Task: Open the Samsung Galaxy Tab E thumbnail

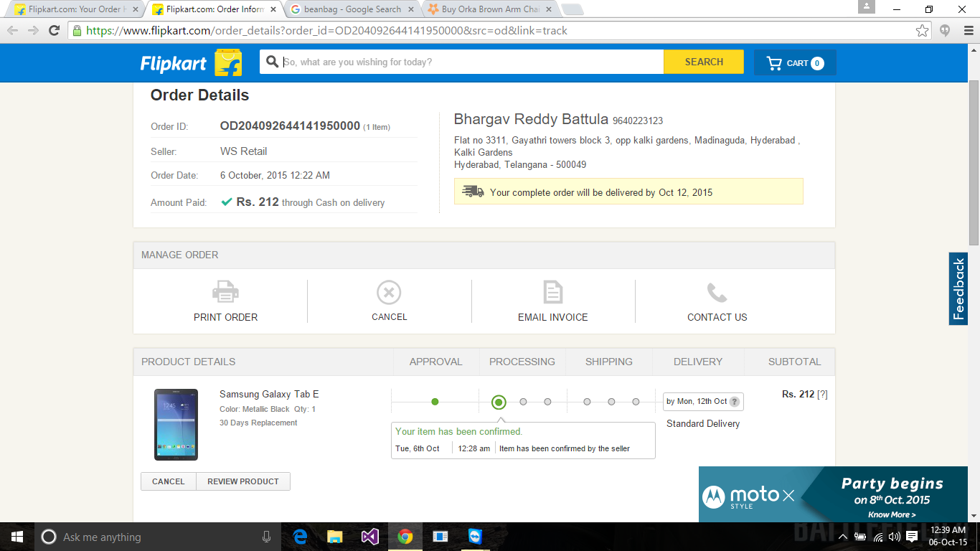Action: click(176, 424)
